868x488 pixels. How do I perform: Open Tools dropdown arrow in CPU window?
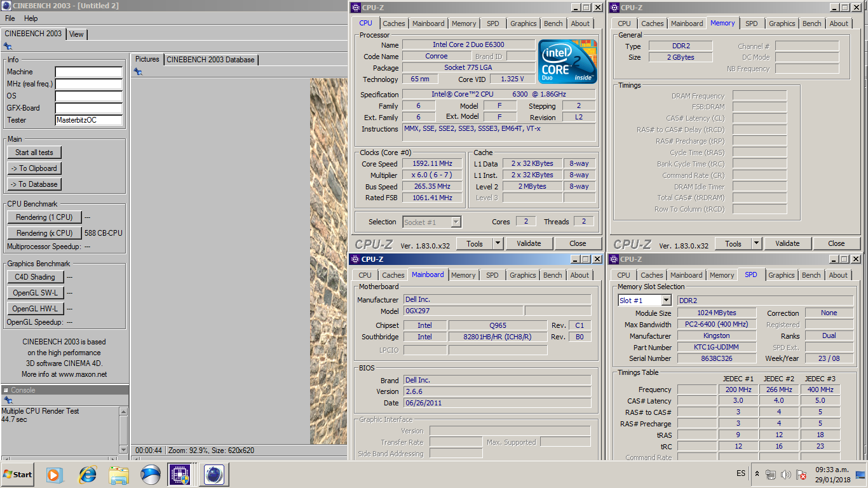pyautogui.click(x=498, y=243)
